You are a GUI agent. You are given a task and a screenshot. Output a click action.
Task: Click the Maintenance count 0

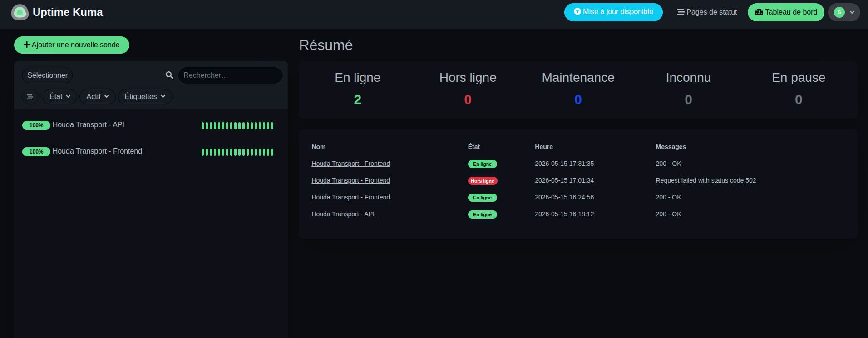(x=578, y=99)
